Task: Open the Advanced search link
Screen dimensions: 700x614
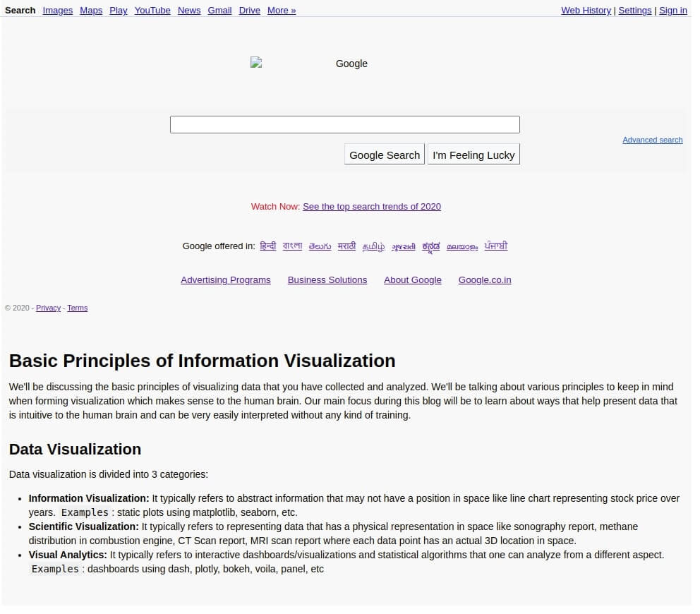Action: point(653,140)
